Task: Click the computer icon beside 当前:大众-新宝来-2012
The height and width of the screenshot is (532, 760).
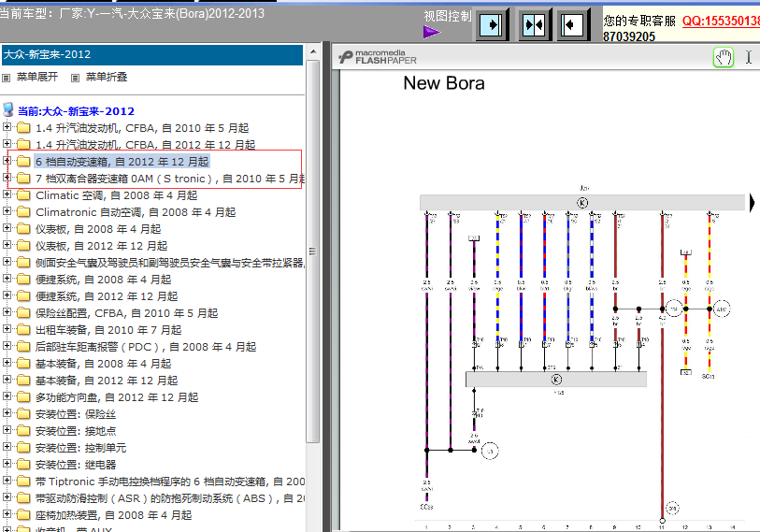Action: click(8, 110)
